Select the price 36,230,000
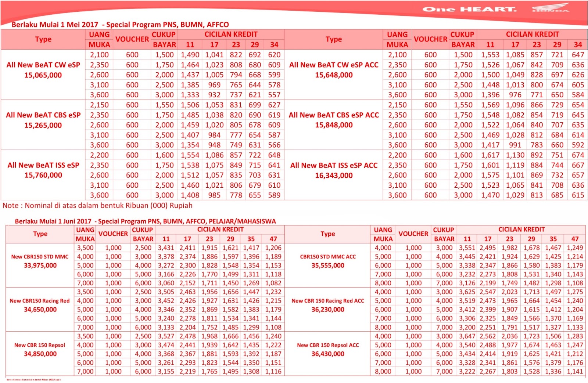588x383 pixels. [328, 310]
